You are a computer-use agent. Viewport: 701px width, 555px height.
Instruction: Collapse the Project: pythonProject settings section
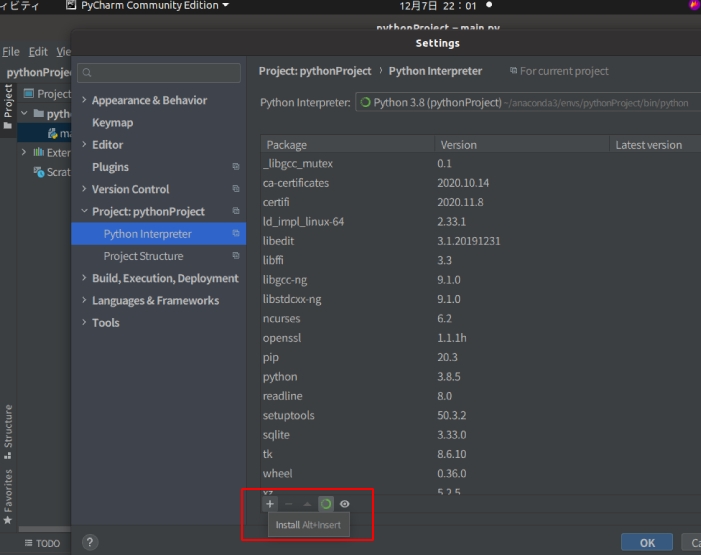tap(84, 211)
